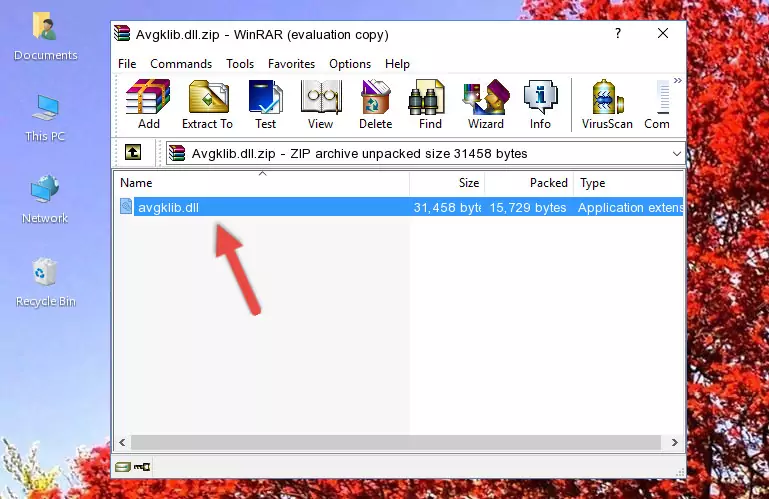Open the File menu
This screenshot has width=769, height=499.
pyautogui.click(x=127, y=64)
